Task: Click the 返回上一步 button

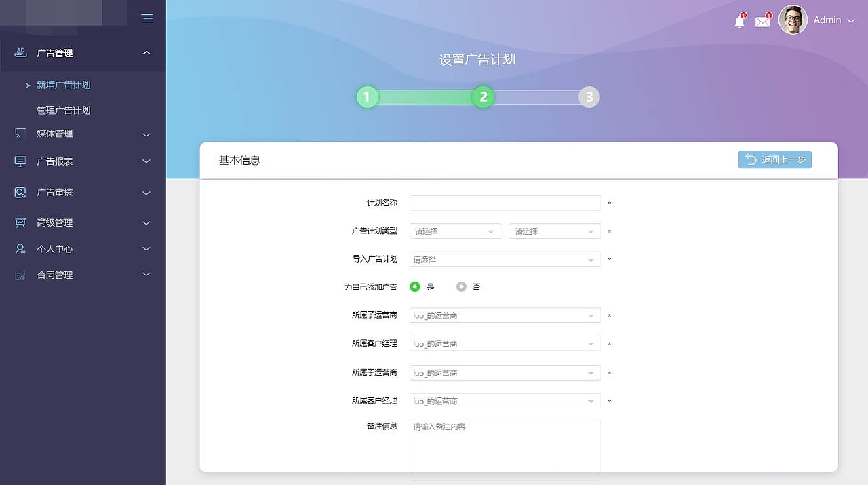Action: (775, 159)
